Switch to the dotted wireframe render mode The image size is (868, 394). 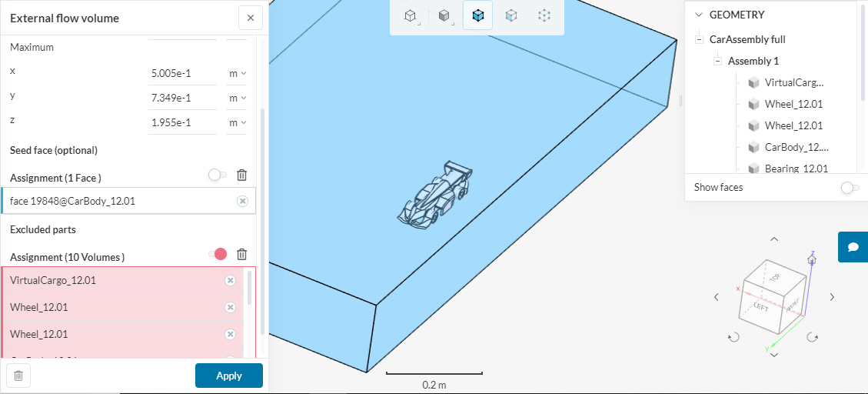(x=544, y=15)
